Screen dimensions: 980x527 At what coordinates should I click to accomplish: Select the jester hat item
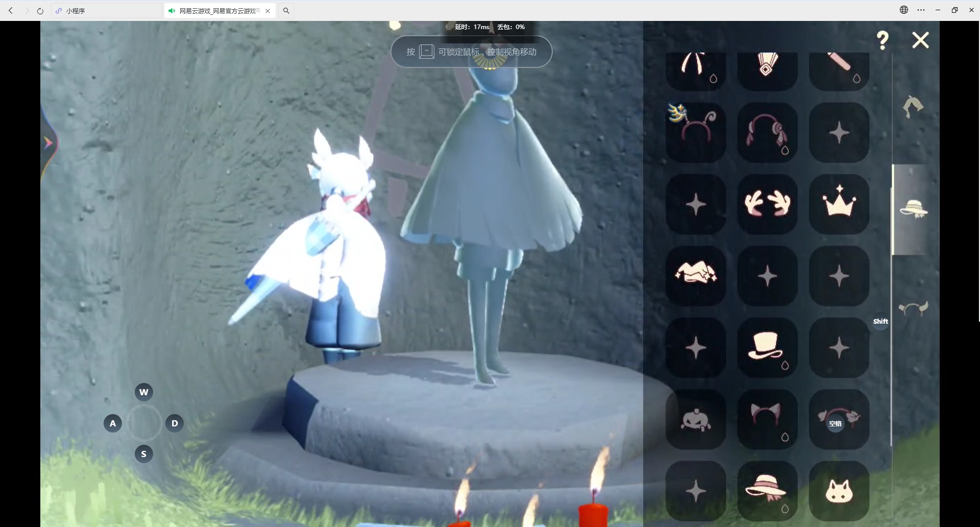point(696,276)
